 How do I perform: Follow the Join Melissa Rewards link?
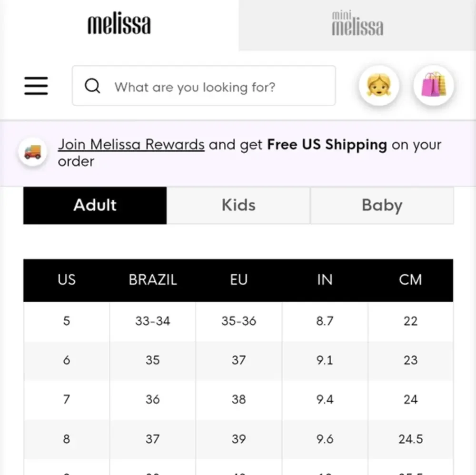click(x=131, y=145)
